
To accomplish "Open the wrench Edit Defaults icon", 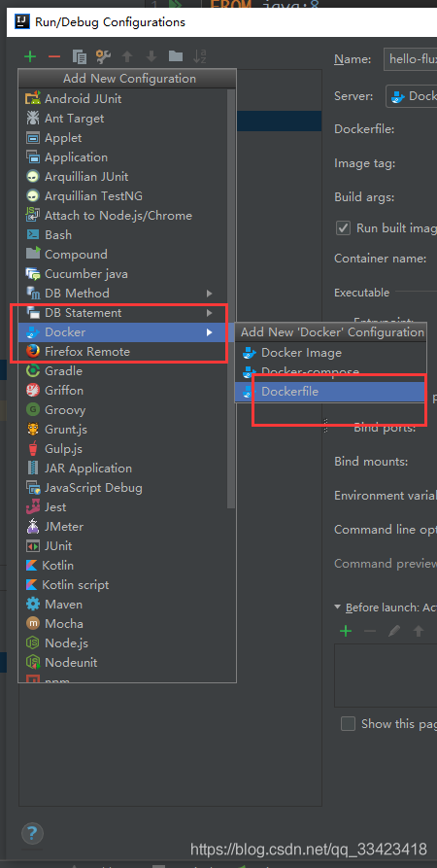I will (103, 56).
